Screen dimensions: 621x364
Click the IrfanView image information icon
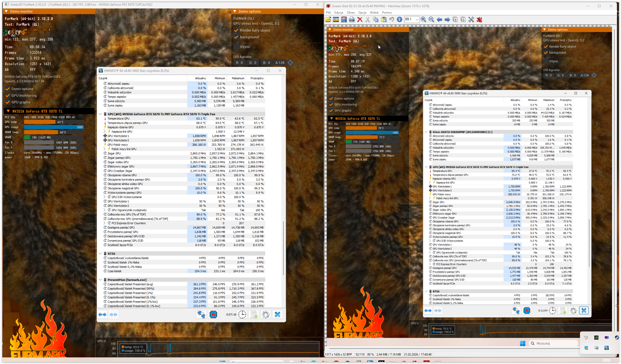(399, 19)
